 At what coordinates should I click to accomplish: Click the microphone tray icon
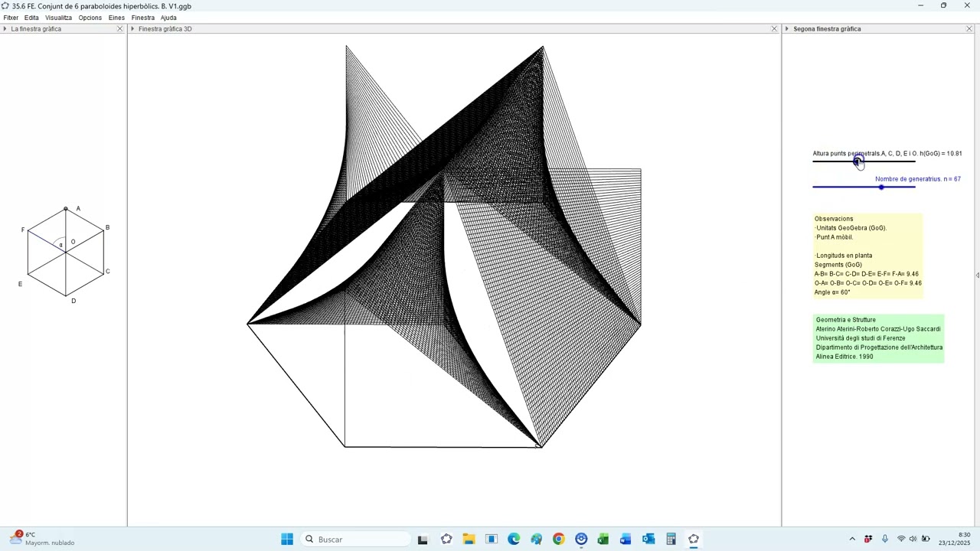tap(885, 540)
